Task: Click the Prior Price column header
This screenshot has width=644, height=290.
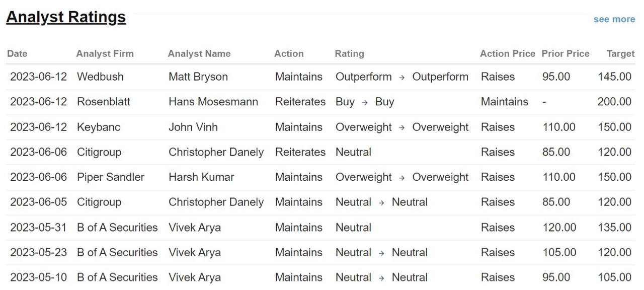Action: 566,53
